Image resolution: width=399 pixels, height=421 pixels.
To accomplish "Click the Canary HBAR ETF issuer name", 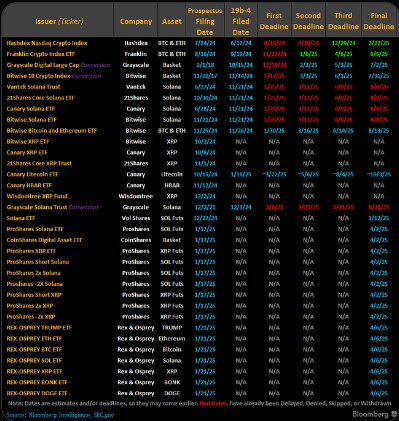I will (29, 185).
